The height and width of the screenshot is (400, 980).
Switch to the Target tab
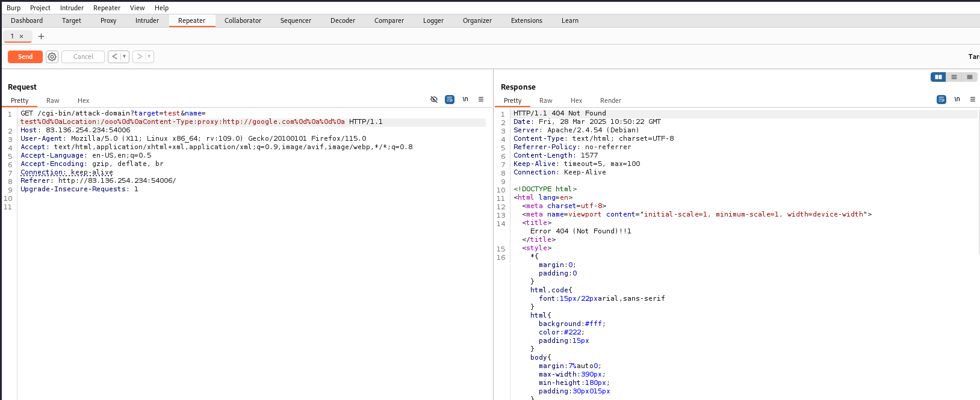coord(72,20)
